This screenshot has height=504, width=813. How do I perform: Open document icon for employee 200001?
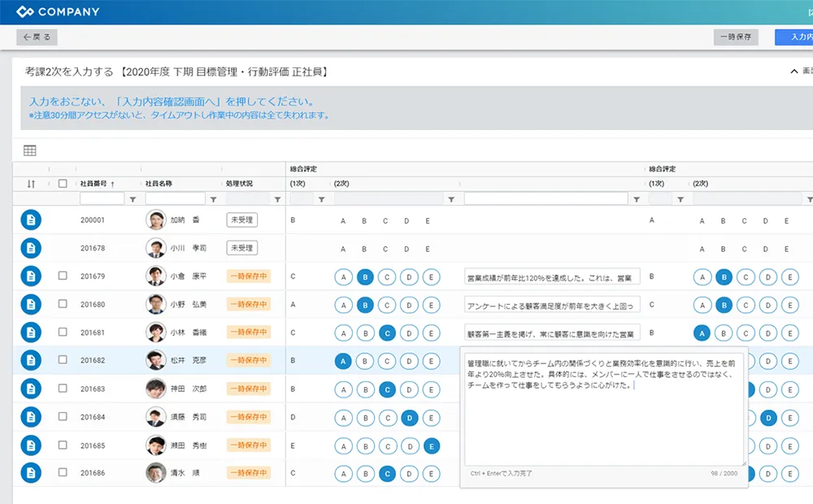[x=31, y=220]
